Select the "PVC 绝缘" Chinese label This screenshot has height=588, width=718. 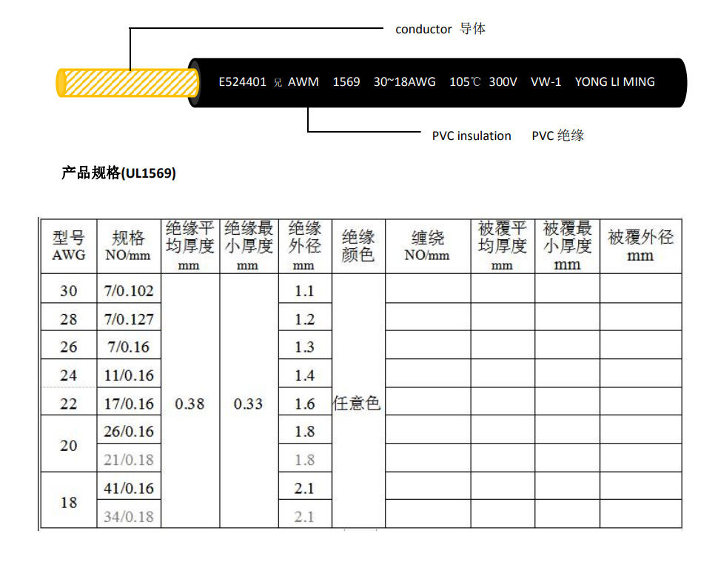pyautogui.click(x=557, y=136)
